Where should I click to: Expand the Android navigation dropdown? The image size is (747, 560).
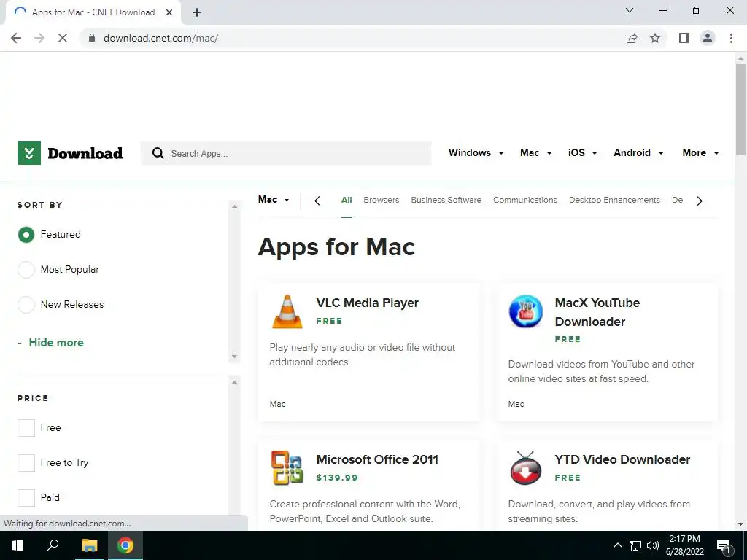[x=638, y=153]
